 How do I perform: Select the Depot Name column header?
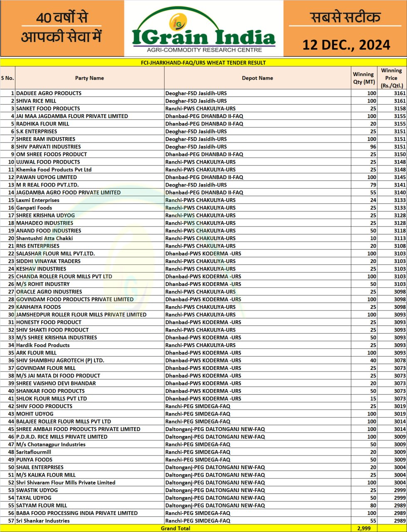click(x=257, y=78)
